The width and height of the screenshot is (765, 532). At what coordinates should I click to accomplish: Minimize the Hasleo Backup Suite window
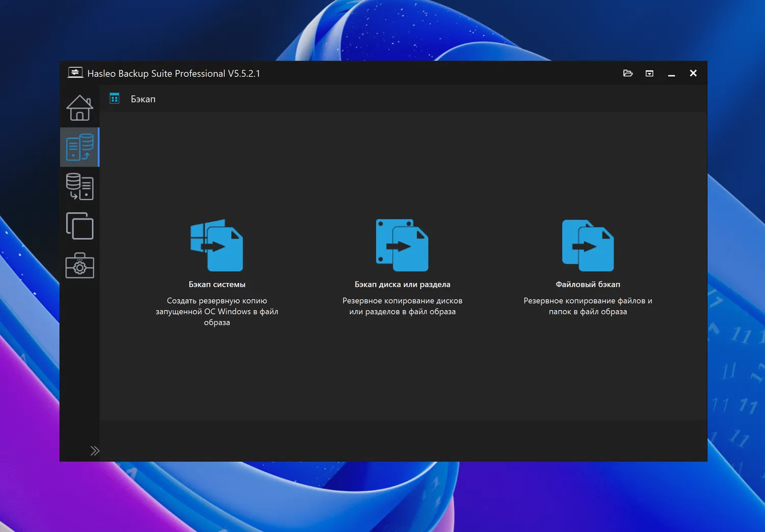[x=671, y=74]
